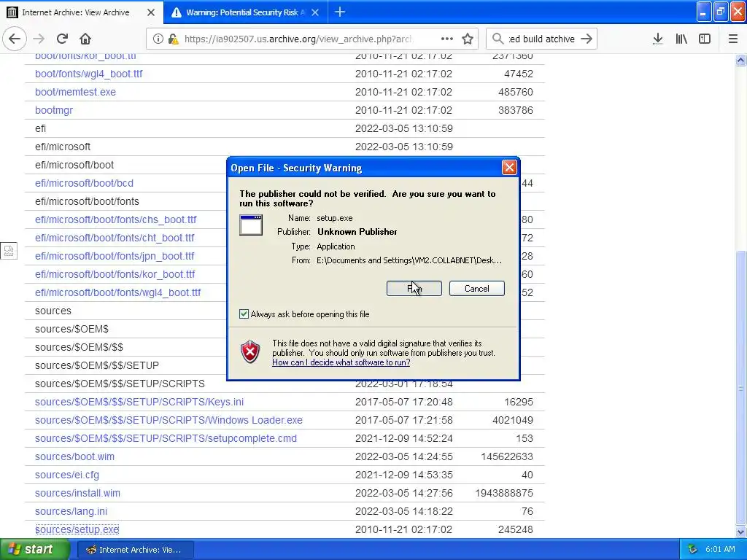Open How can I decide what software to run
Screen dimensions: 747x560
[341, 362]
